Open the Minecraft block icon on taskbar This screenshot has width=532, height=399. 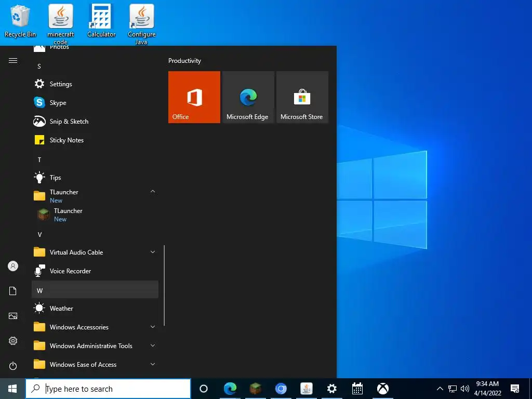(x=256, y=389)
